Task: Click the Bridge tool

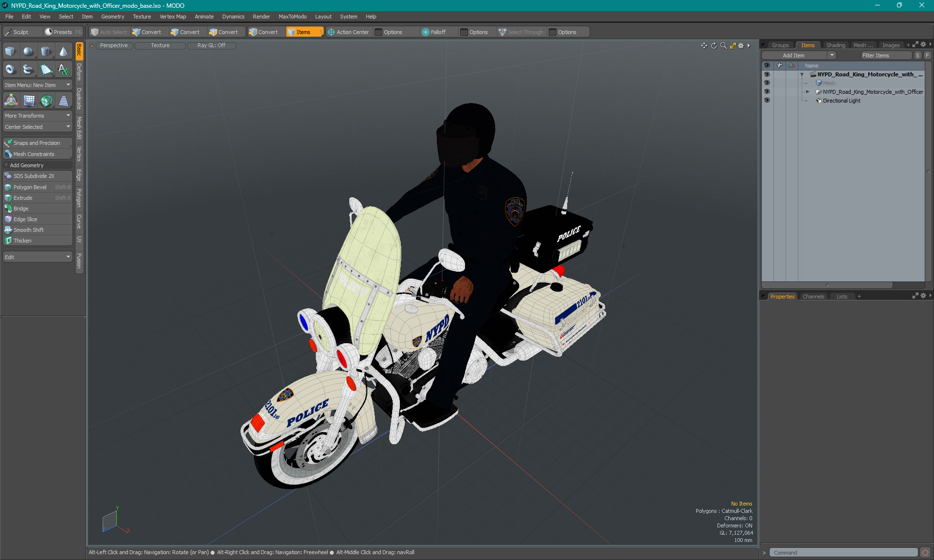Action: coord(38,209)
